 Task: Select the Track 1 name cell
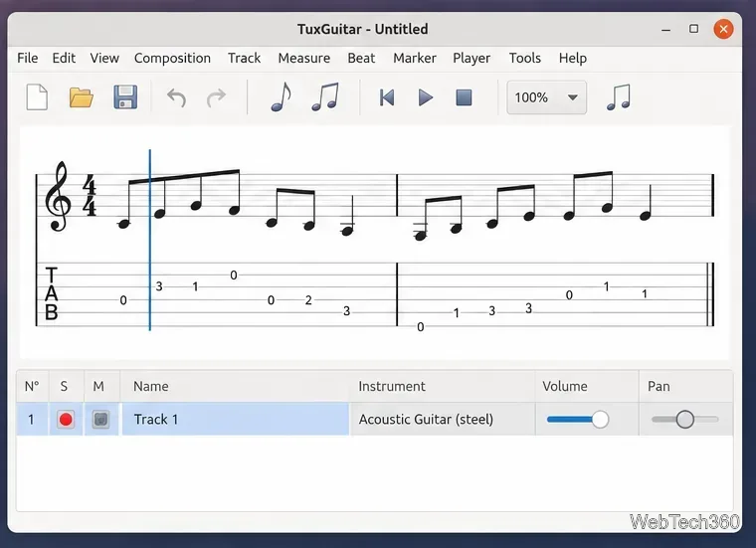[235, 420]
